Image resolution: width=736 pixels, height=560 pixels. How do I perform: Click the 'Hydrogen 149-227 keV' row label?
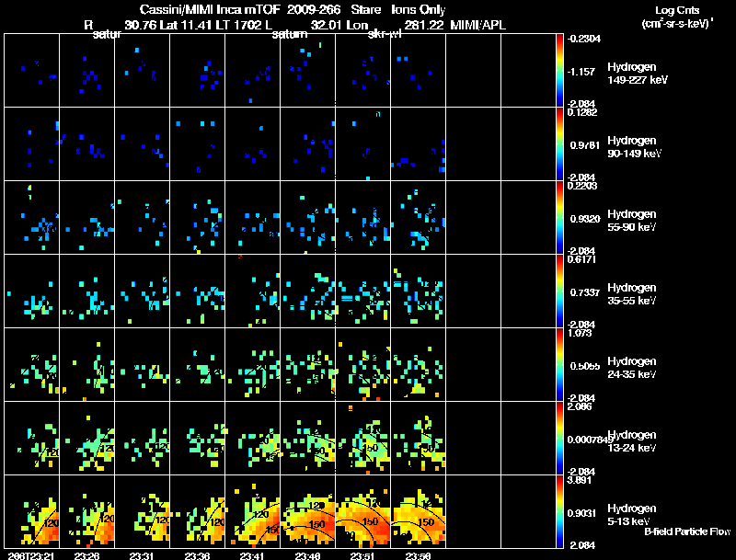click(638, 74)
